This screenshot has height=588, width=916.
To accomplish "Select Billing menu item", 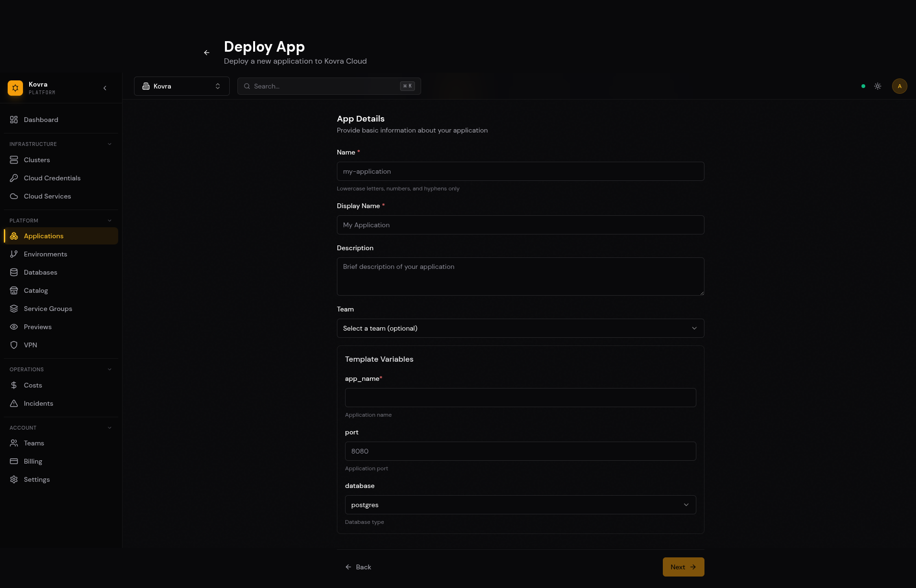I will (61, 461).
